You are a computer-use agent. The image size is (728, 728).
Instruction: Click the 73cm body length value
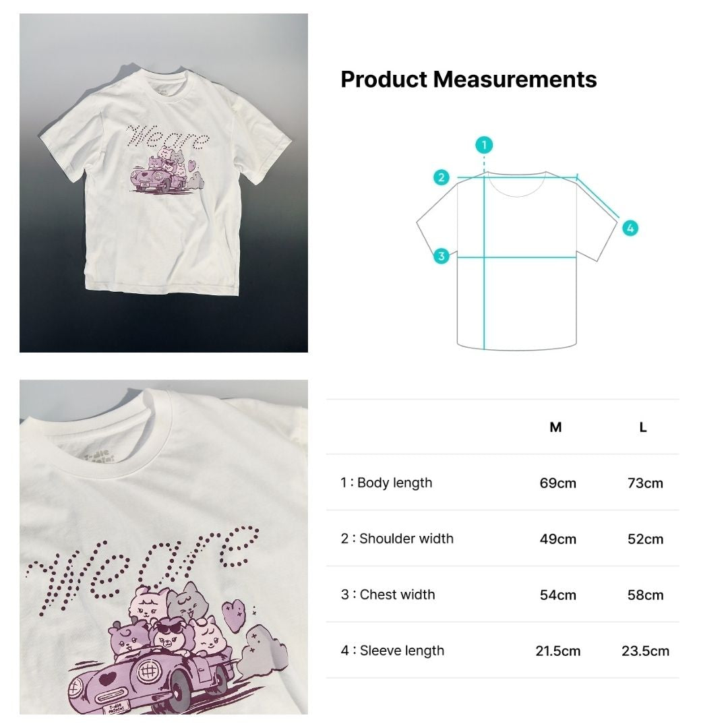(x=645, y=483)
